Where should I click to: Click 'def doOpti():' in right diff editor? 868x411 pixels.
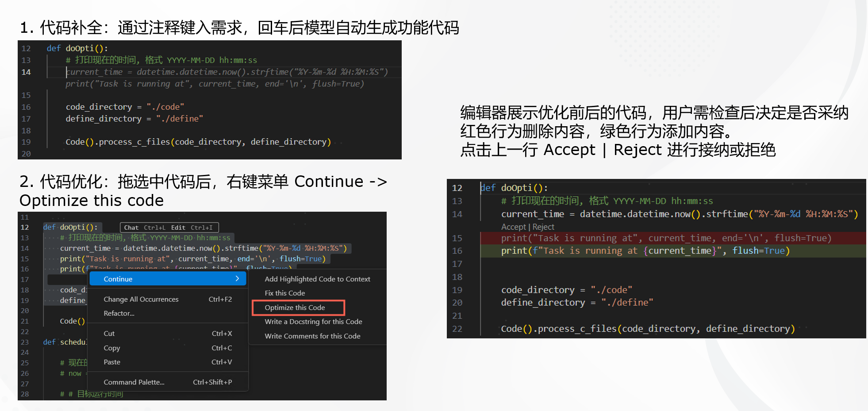tap(514, 188)
